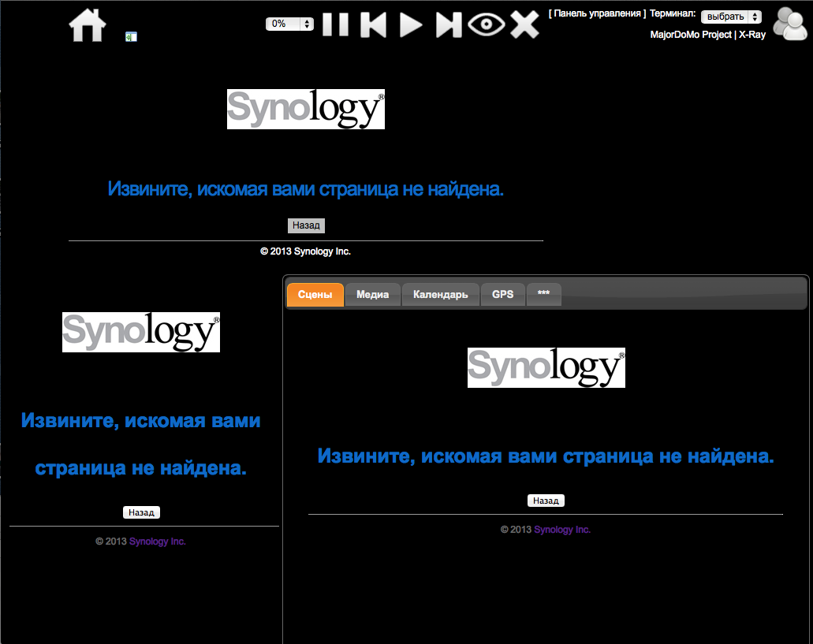Image resolution: width=813 pixels, height=644 pixels.
Task: Open Synology Inc. link in tabs panel
Action: (x=562, y=530)
